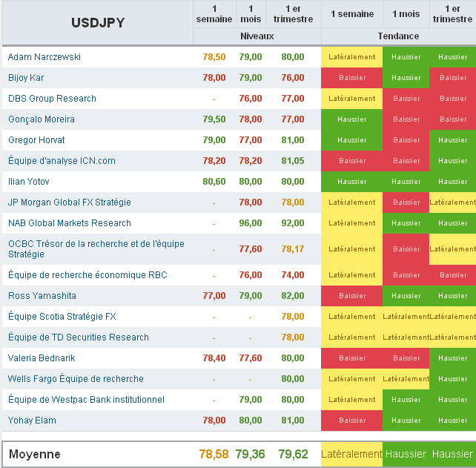Open Ilian Yotov analyst link

tap(28, 181)
